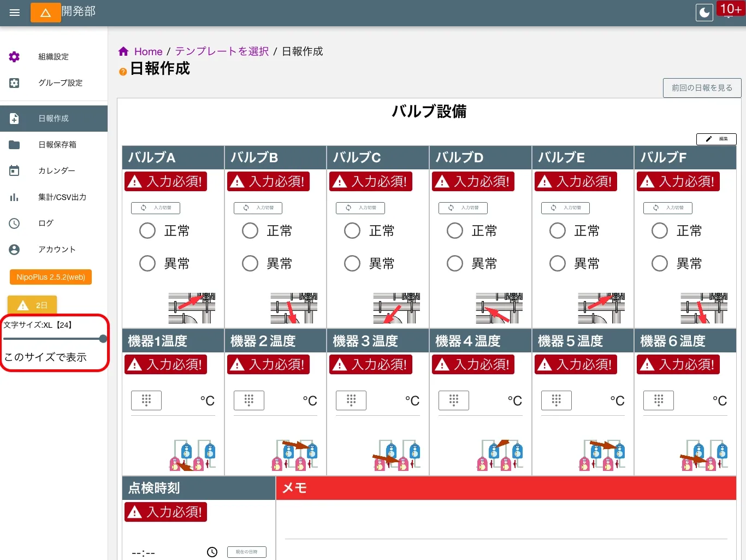Open the numeric keypad for 機器３温度

[351, 400]
